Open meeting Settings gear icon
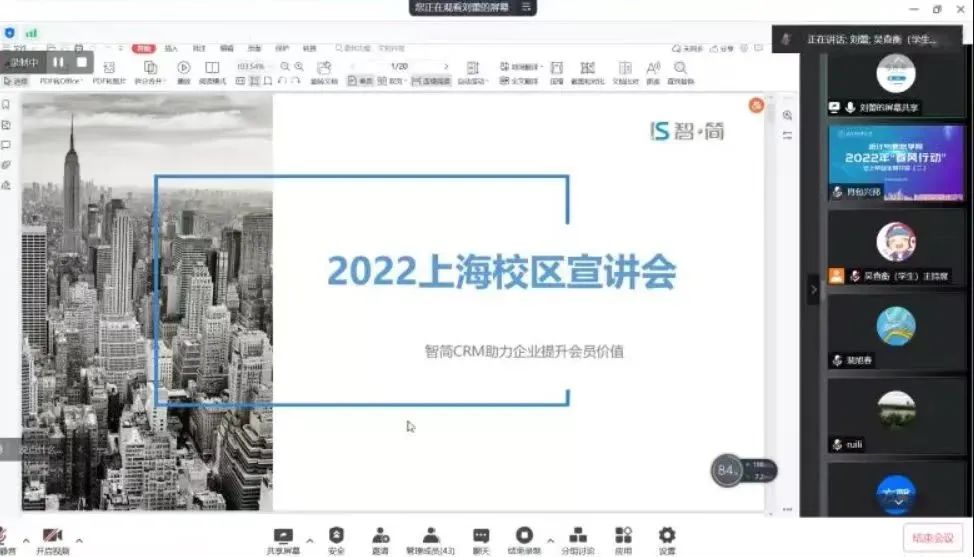This screenshot has width=974, height=557. (667, 538)
